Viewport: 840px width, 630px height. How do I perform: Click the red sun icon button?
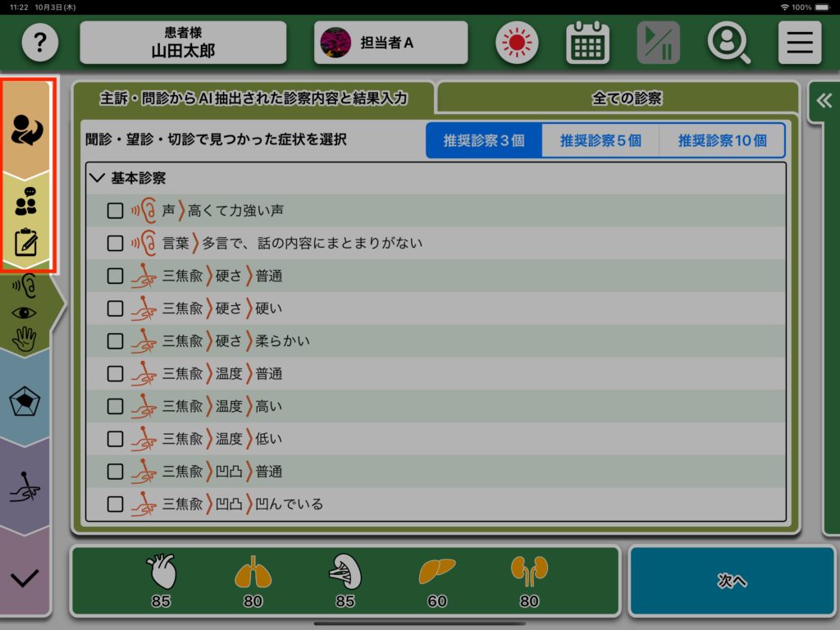tap(517, 43)
